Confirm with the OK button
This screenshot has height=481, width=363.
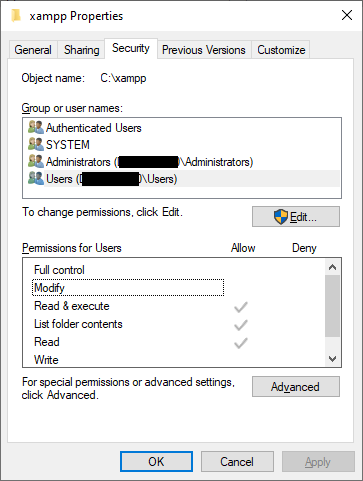(156, 462)
